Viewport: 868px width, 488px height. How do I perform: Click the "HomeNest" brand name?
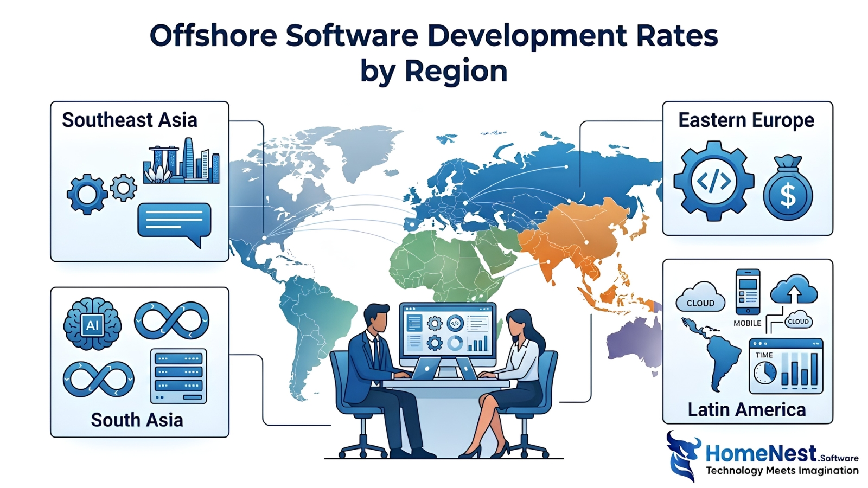[761, 453]
